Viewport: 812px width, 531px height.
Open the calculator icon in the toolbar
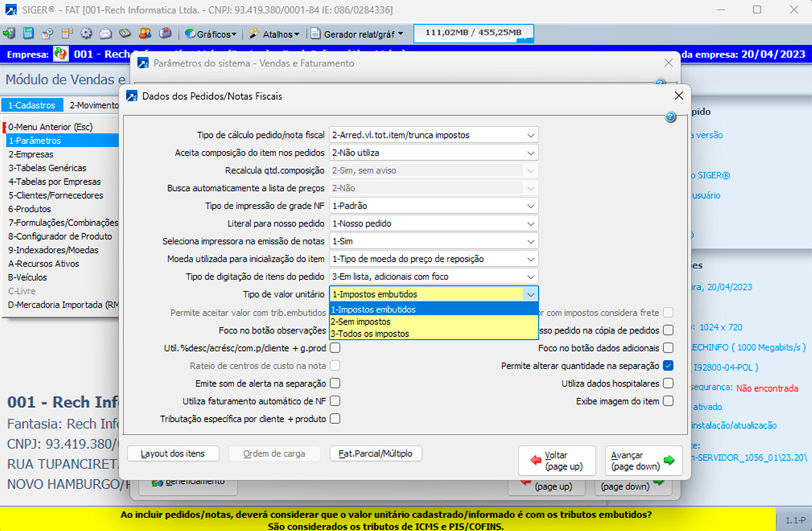pos(29,33)
